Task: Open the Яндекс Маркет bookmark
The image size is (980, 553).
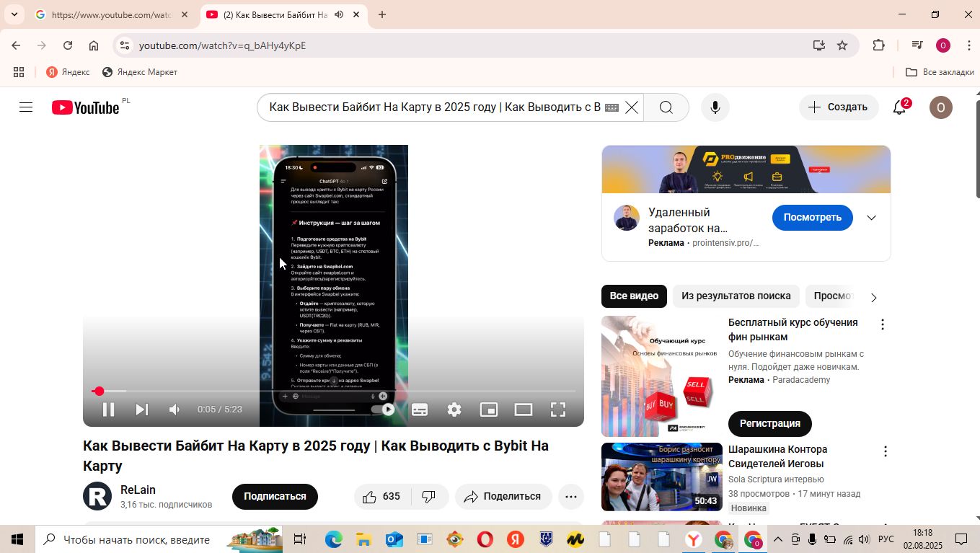Action: 140,72
